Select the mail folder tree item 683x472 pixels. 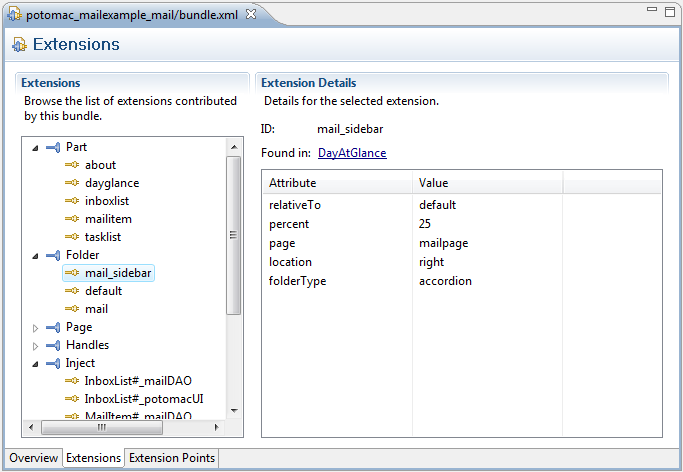96,309
